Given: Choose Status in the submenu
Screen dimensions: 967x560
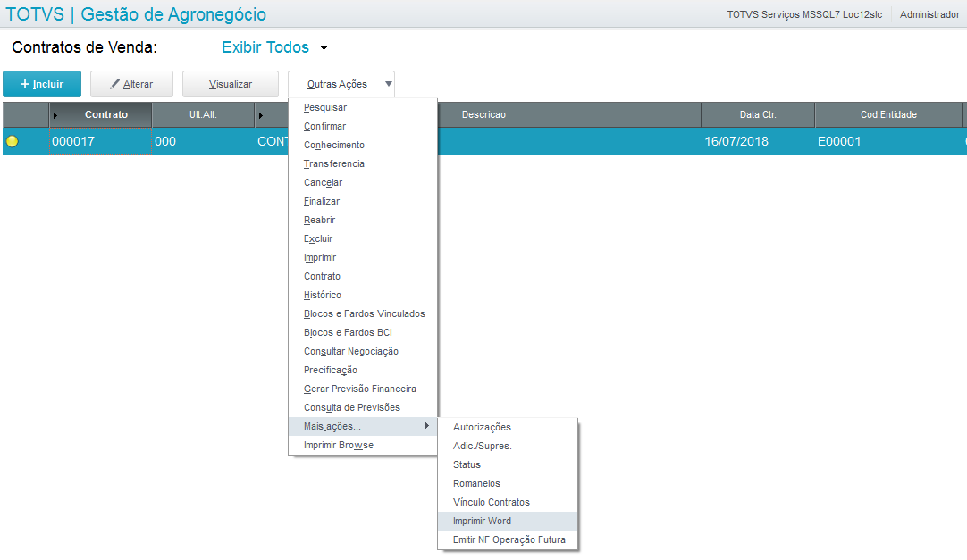Looking at the screenshot, I should [x=508, y=465].
